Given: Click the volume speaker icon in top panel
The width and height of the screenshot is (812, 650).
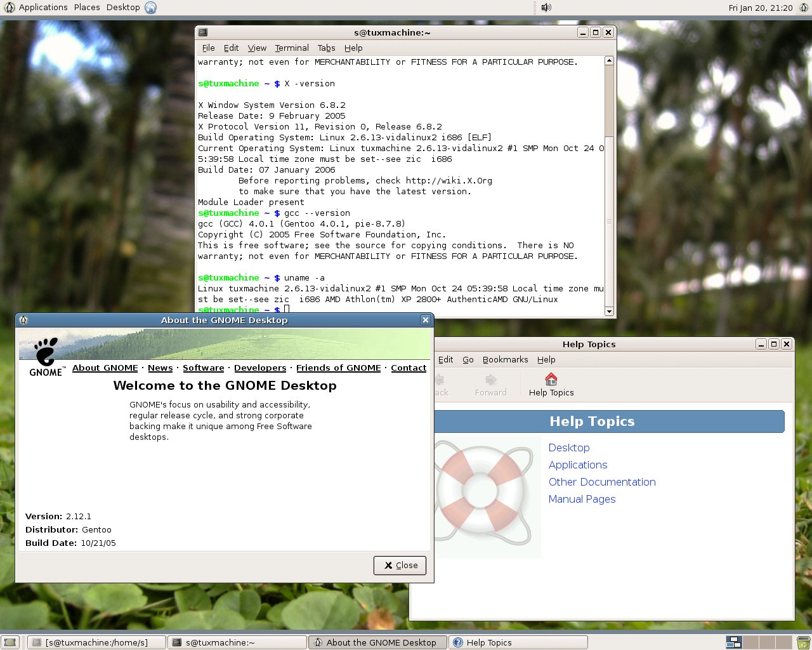Looking at the screenshot, I should point(546,8).
